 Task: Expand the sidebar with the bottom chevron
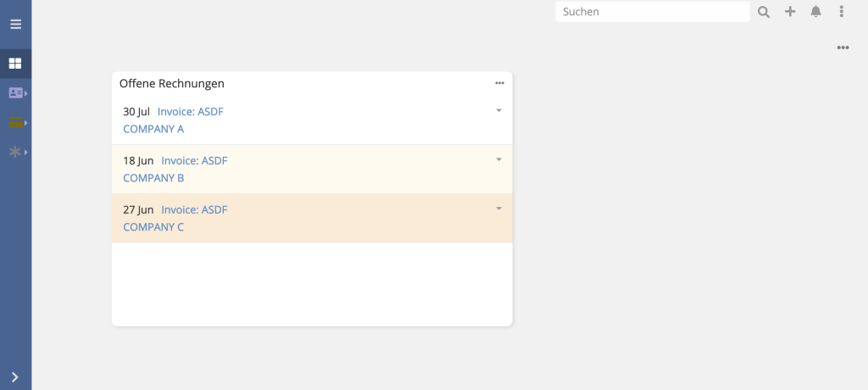[x=15, y=376]
